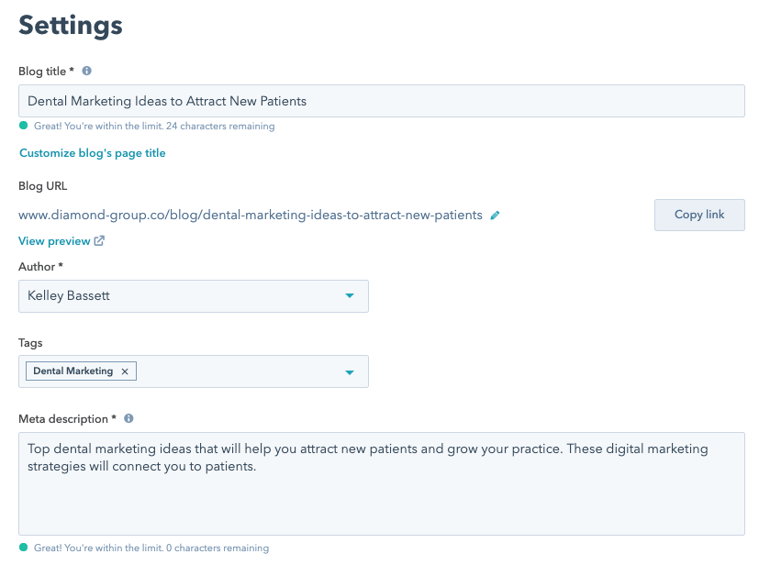Click green status dot under Blog title

click(23, 125)
